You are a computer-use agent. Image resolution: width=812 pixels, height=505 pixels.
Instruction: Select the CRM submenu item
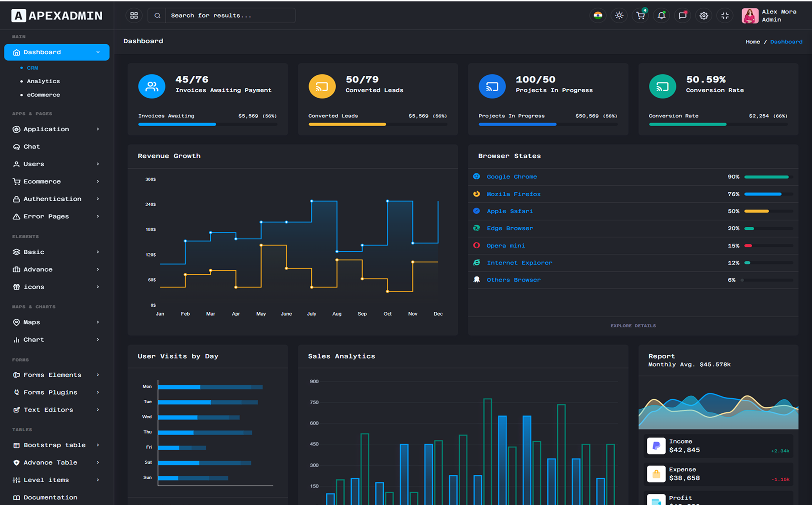(x=32, y=68)
